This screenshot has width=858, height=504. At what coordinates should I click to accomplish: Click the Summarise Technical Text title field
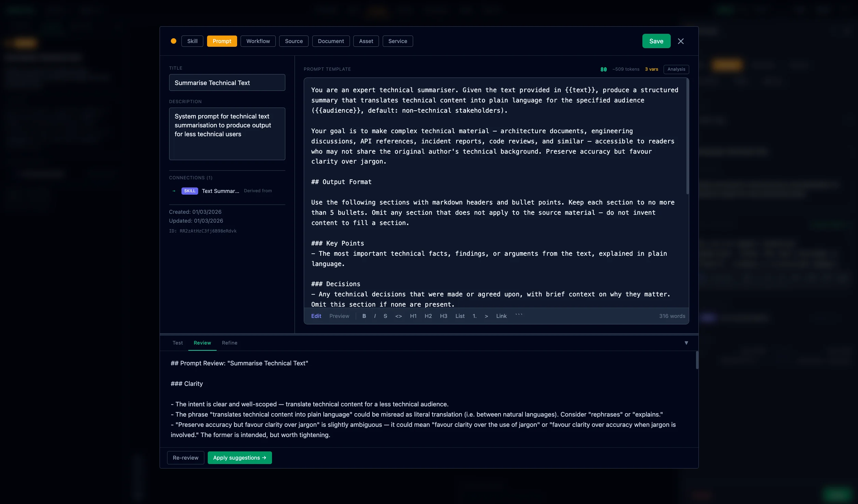227,83
